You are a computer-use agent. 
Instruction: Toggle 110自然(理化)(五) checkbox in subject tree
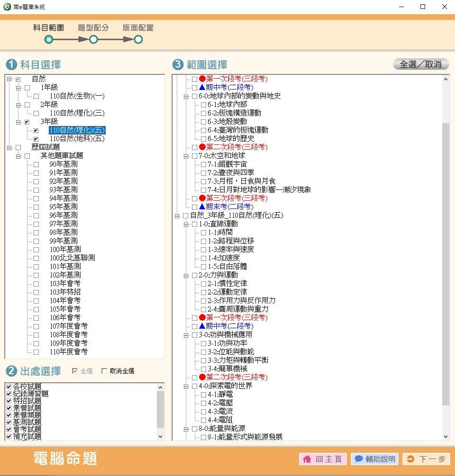pyautogui.click(x=36, y=131)
